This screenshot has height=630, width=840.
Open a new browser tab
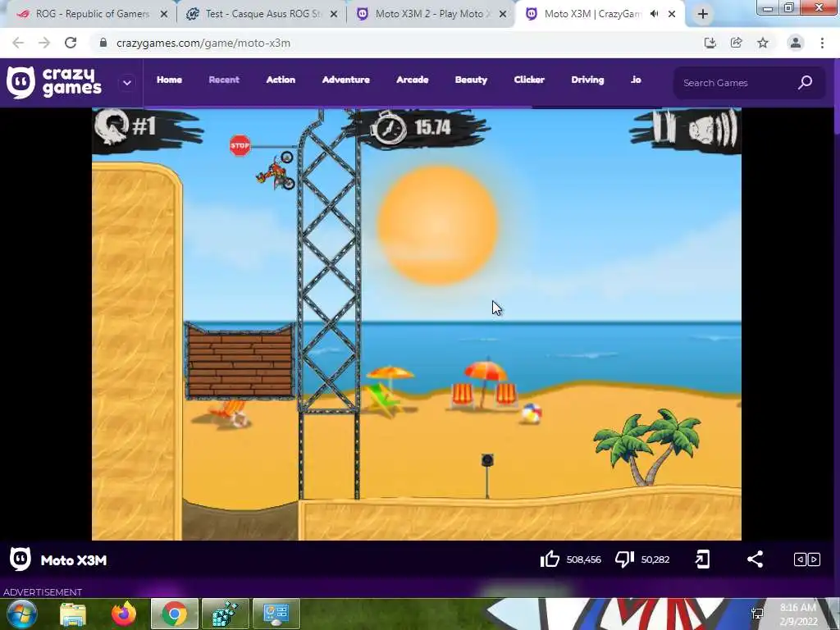tap(703, 15)
